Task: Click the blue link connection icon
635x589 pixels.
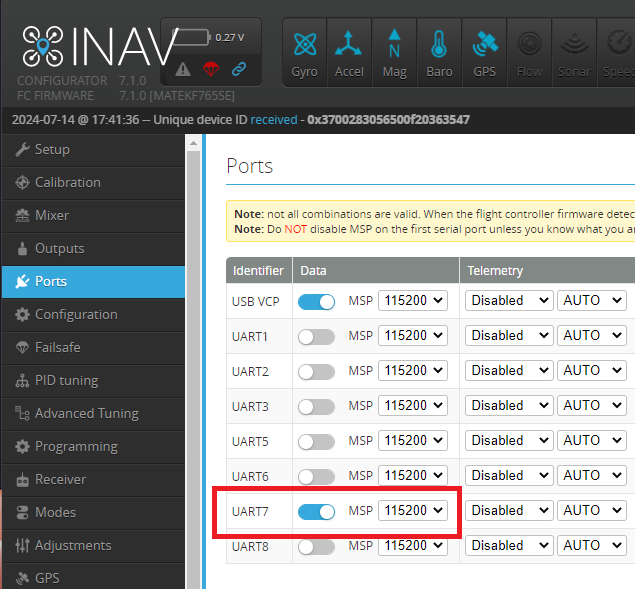Action: click(239, 69)
